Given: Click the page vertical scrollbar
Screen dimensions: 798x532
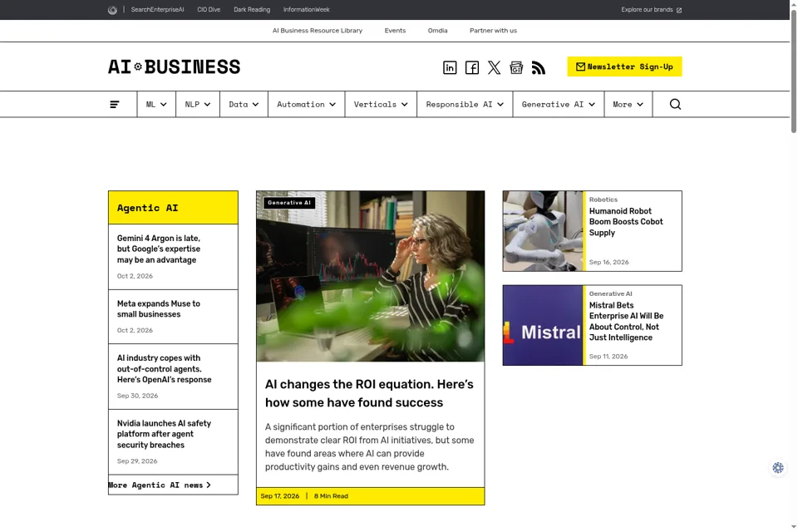Looking at the screenshot, I should 793,71.
